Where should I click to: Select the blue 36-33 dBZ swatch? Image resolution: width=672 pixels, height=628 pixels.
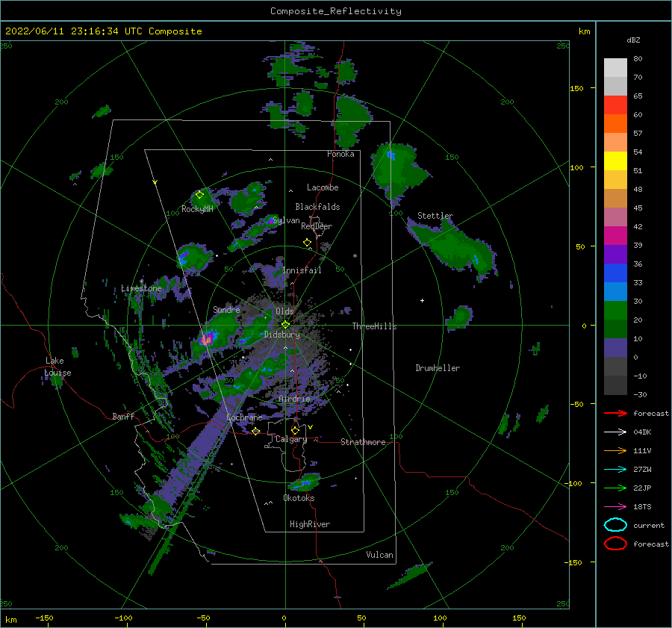(x=615, y=273)
